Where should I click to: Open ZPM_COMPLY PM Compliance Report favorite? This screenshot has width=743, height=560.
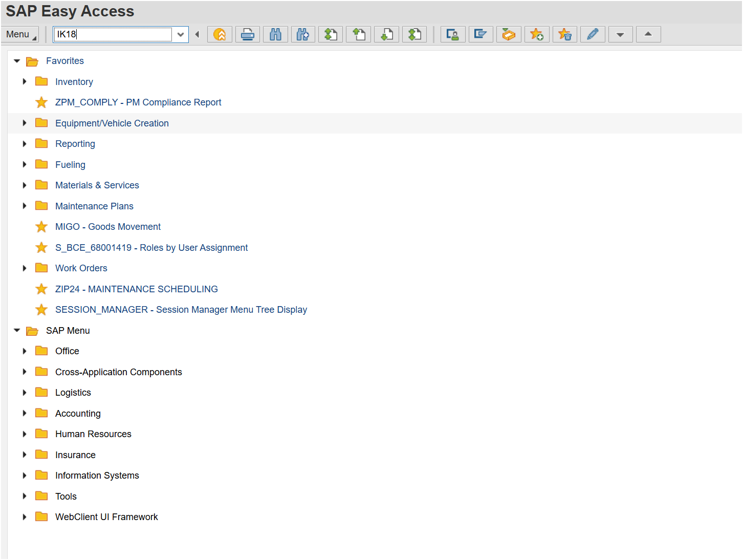click(138, 102)
